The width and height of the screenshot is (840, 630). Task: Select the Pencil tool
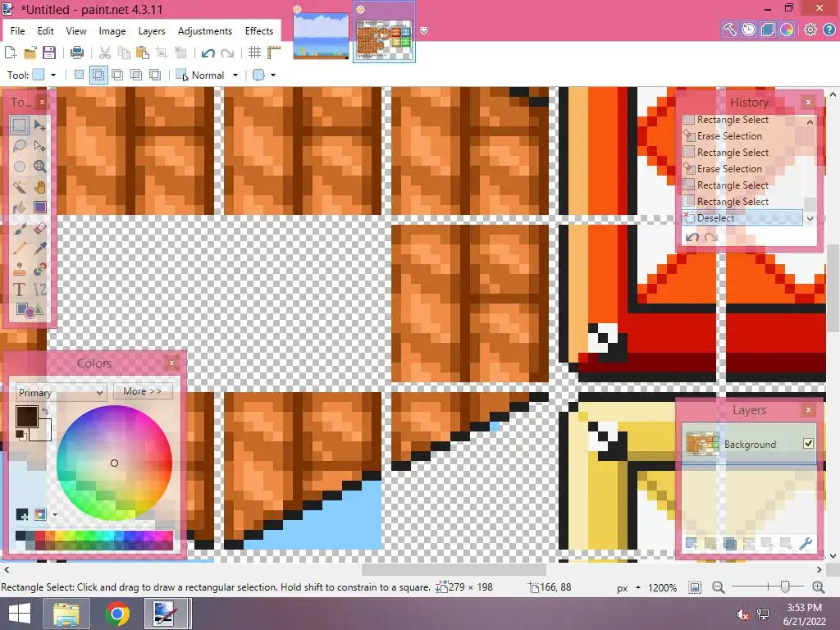point(20,249)
